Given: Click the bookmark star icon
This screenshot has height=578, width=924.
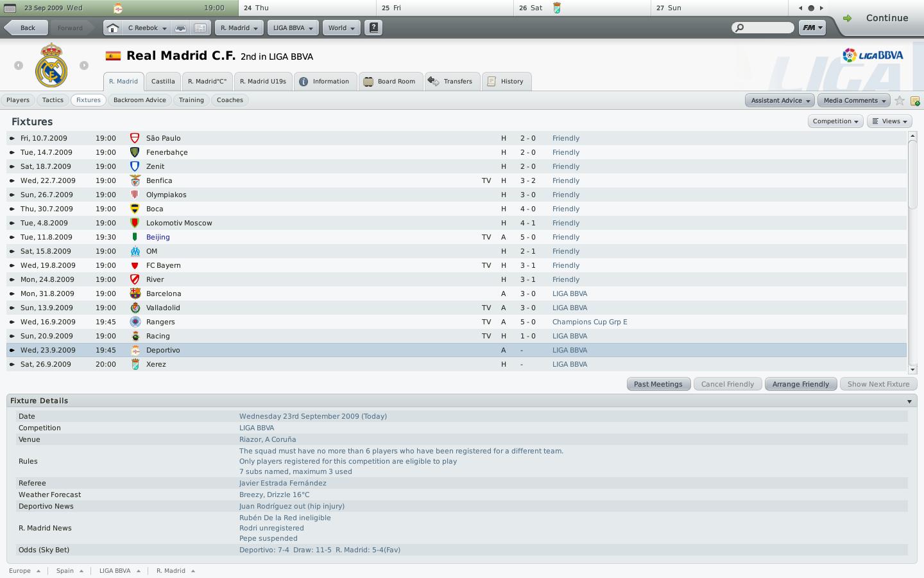Looking at the screenshot, I should (x=900, y=100).
